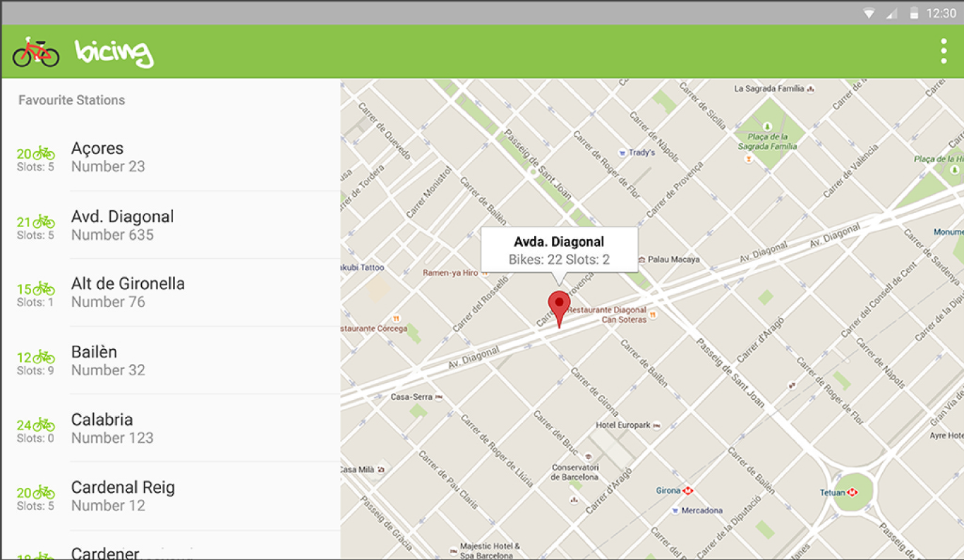Viewport: 964px width, 560px height.
Task: Open the Açores station entry
Action: 171,157
